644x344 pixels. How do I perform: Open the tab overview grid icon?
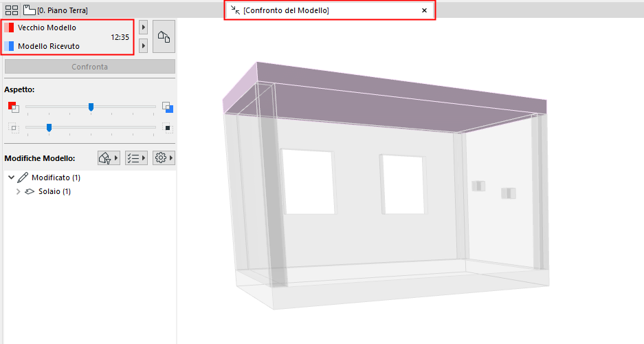tap(12, 10)
